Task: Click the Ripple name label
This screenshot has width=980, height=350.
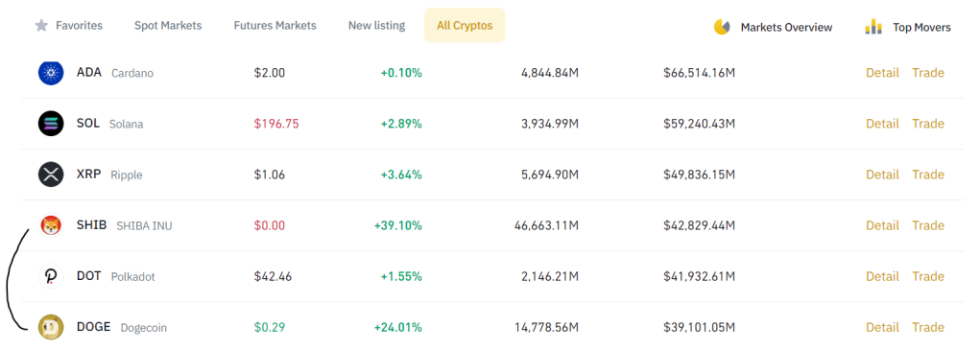Action: 127,175
